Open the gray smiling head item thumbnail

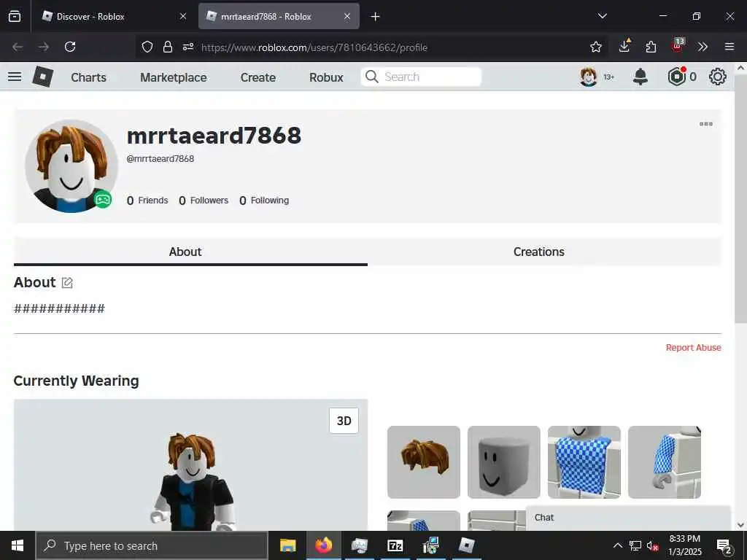point(504,462)
